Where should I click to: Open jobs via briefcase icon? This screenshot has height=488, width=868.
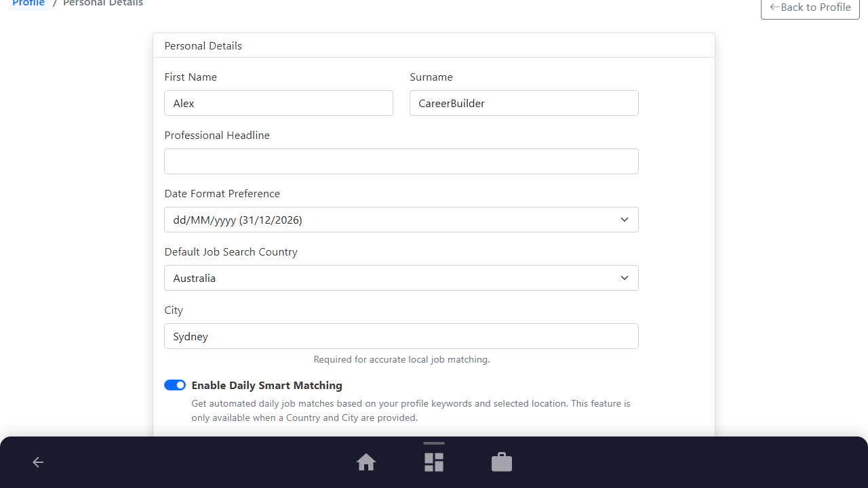(502, 462)
